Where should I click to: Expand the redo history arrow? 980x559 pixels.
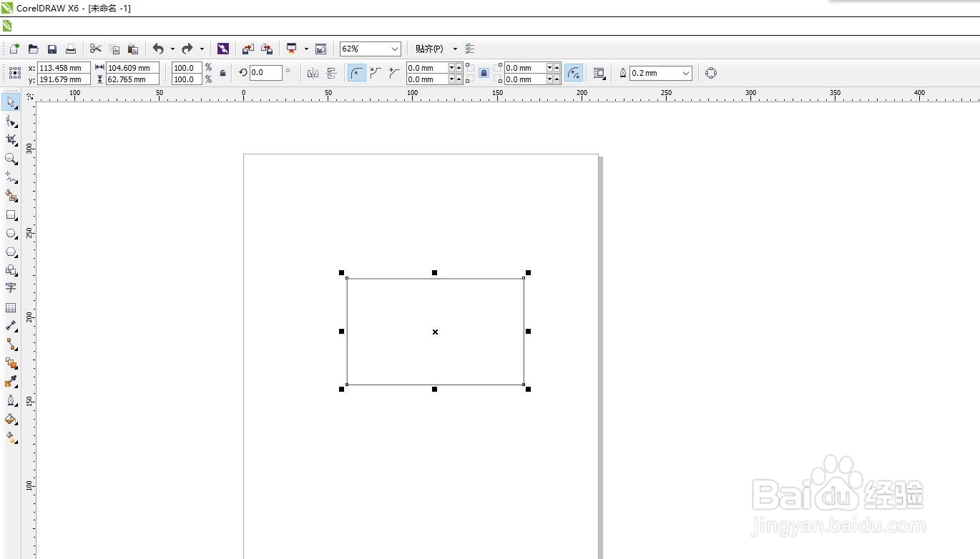point(202,49)
